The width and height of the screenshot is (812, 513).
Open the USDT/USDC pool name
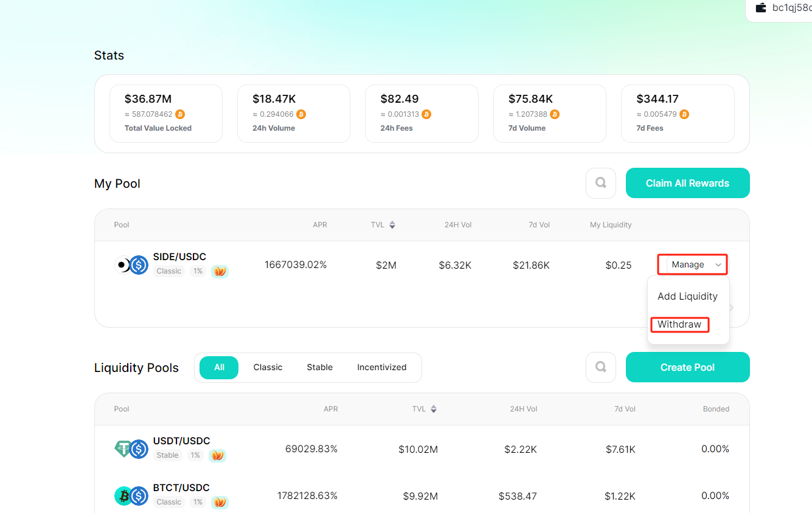pyautogui.click(x=181, y=441)
